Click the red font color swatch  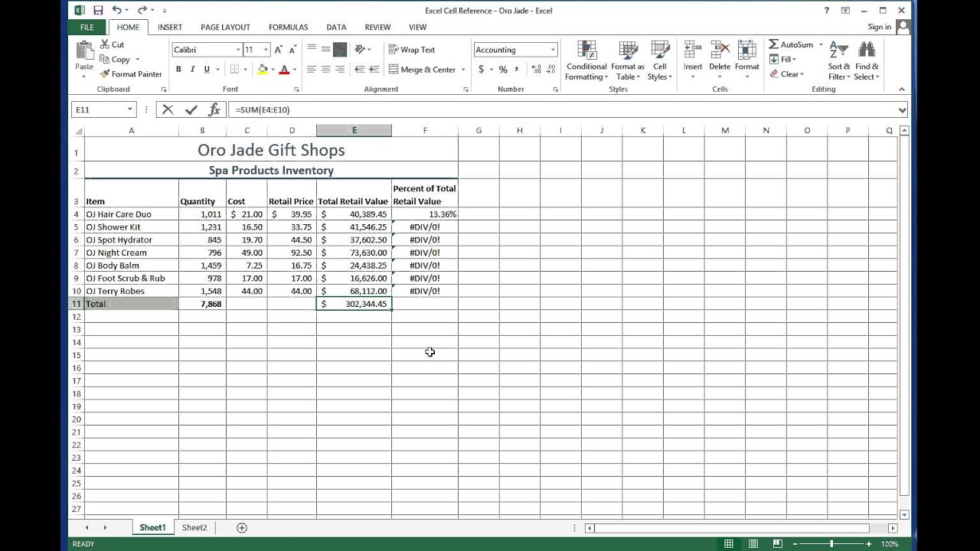click(x=284, y=70)
